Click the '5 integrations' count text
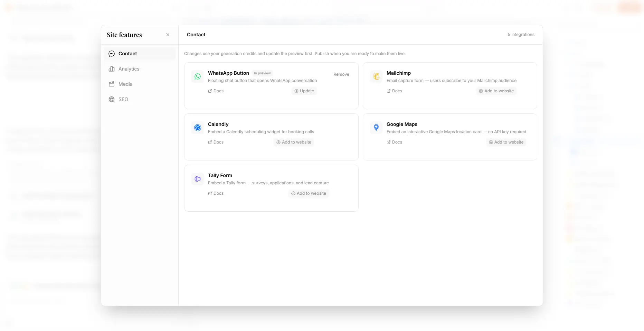The image size is (644, 331). 521,35
